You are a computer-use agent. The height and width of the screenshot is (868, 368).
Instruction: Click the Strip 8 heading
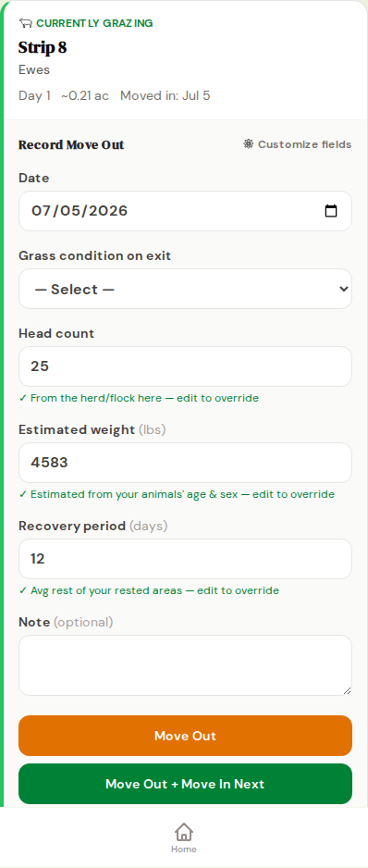click(x=43, y=47)
